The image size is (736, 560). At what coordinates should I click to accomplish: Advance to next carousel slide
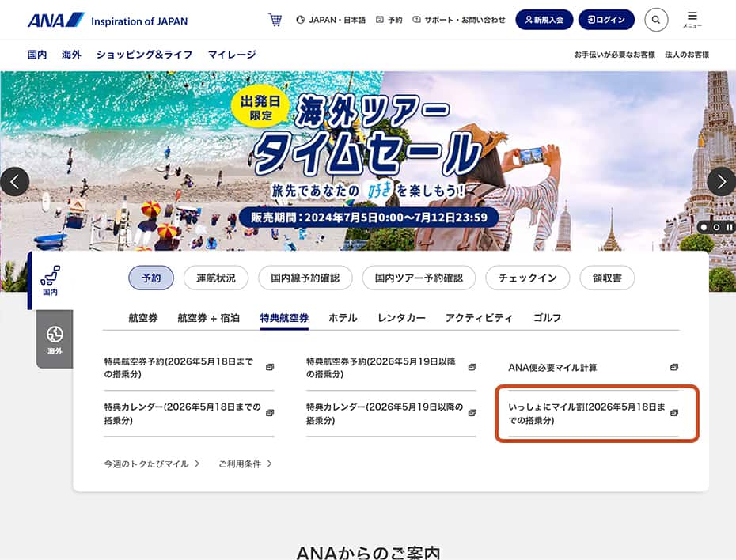coord(722,181)
